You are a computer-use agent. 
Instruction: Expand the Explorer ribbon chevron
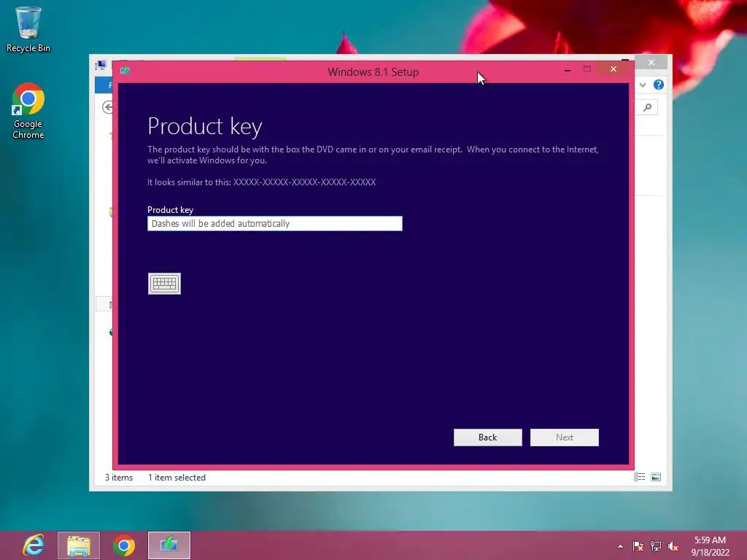coord(643,85)
